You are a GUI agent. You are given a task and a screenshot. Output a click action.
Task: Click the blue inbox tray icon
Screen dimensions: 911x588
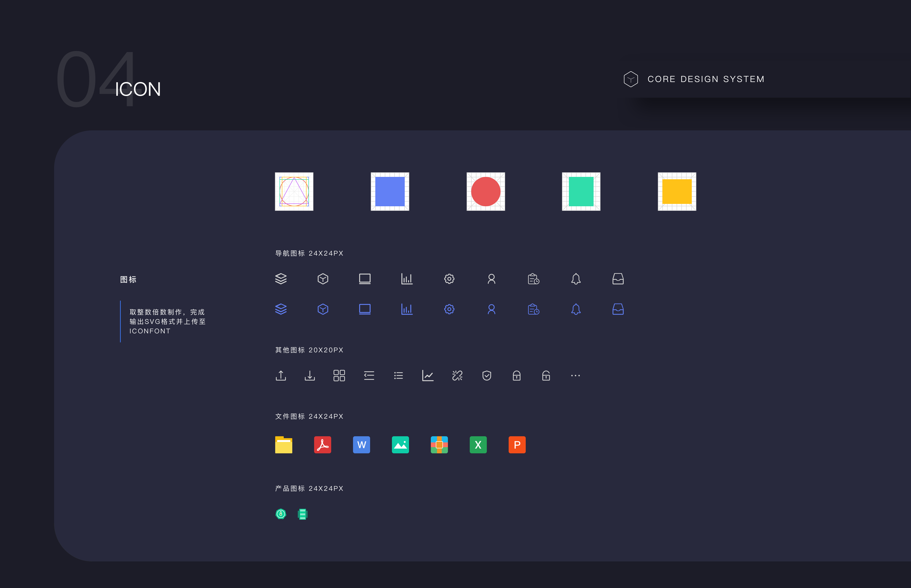[618, 309]
